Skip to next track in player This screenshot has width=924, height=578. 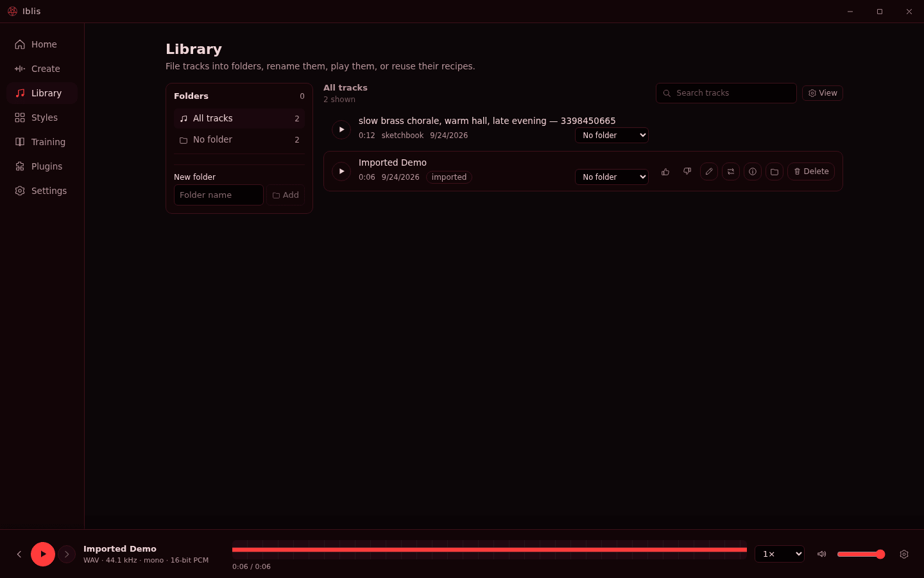67,554
